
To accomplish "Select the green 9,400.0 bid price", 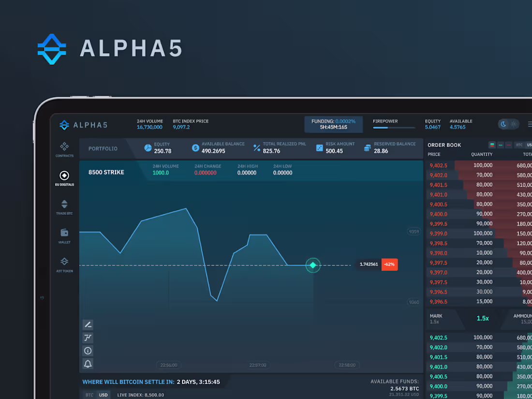I will 438,386.
